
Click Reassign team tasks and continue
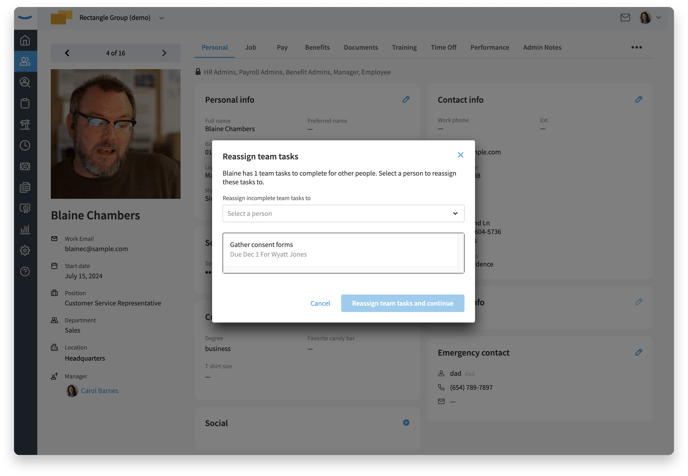pyautogui.click(x=402, y=303)
